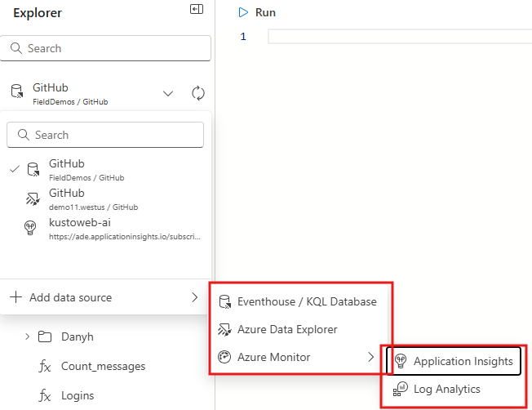The width and height of the screenshot is (532, 410).
Task: Click the Explorer search field at top
Action: pos(106,48)
